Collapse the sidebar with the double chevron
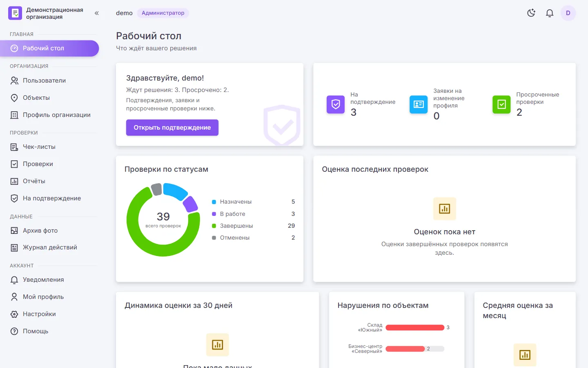The height and width of the screenshot is (368, 588). pos(97,13)
